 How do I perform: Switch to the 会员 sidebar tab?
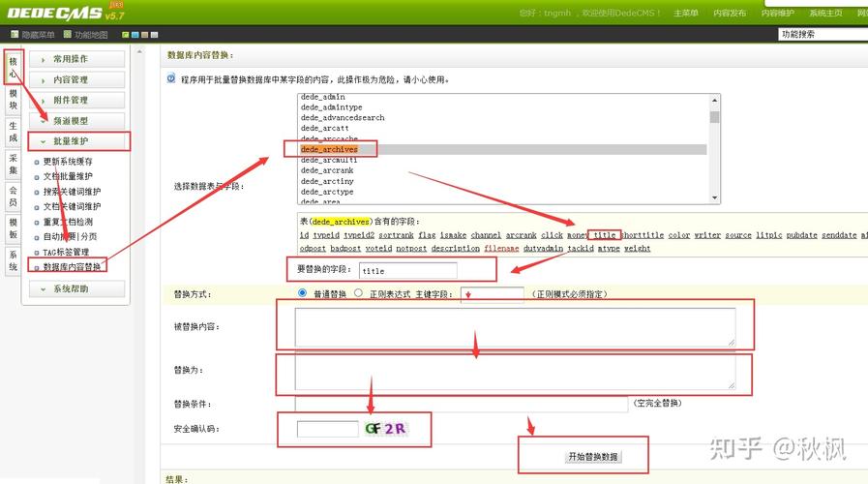[13, 197]
